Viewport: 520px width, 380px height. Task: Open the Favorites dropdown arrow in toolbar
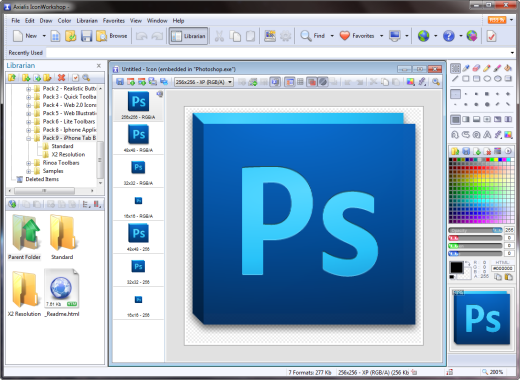click(x=381, y=36)
